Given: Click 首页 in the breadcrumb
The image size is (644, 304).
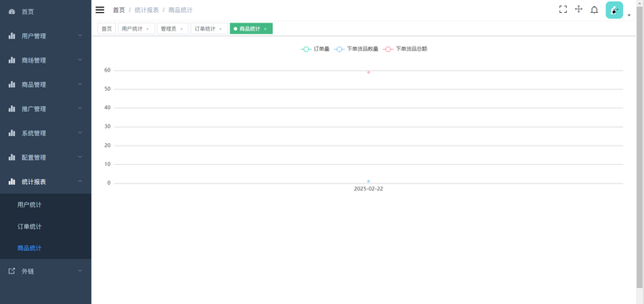Looking at the screenshot, I should tap(118, 10).
